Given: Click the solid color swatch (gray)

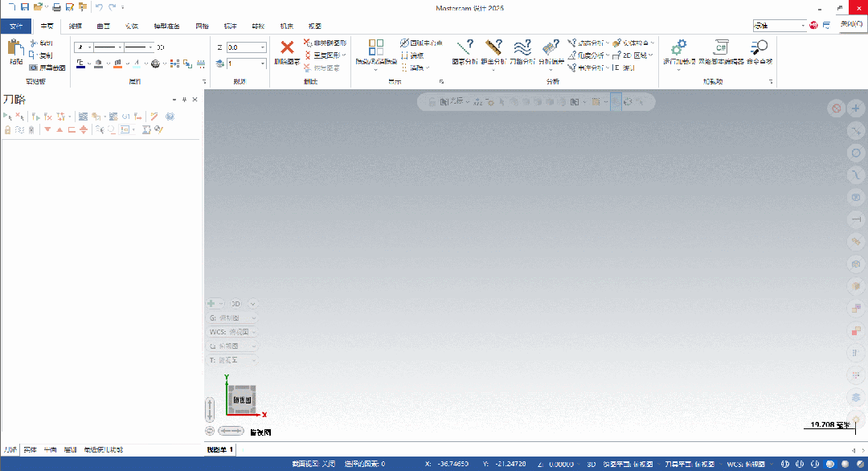Looking at the screenshot, I should 99,63.
